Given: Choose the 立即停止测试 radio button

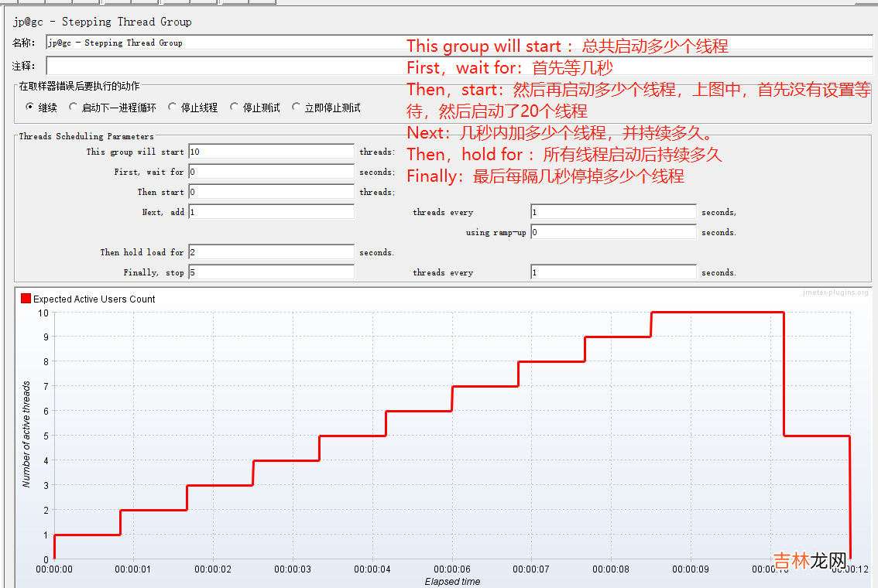Looking at the screenshot, I should (297, 108).
